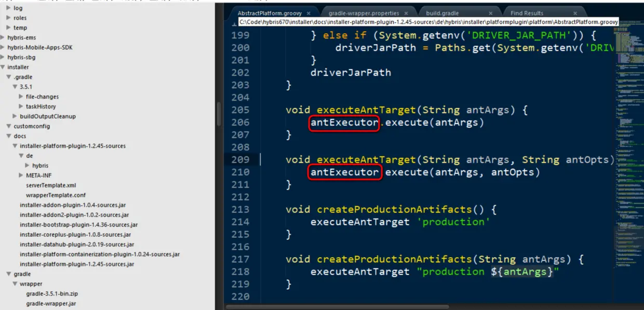Image resolution: width=644 pixels, height=310 pixels.
Task: Collapse the 3.5.1 folder arrow
Action: 15,87
